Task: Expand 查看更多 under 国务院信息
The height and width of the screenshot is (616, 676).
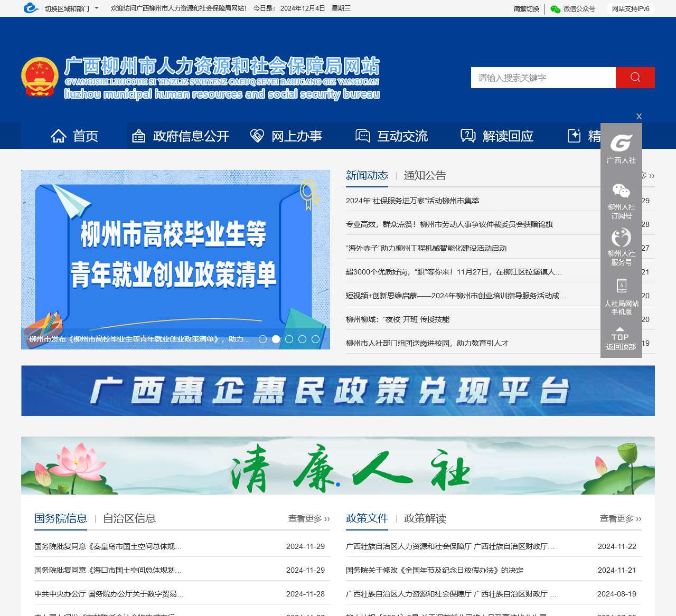Action: click(x=306, y=518)
